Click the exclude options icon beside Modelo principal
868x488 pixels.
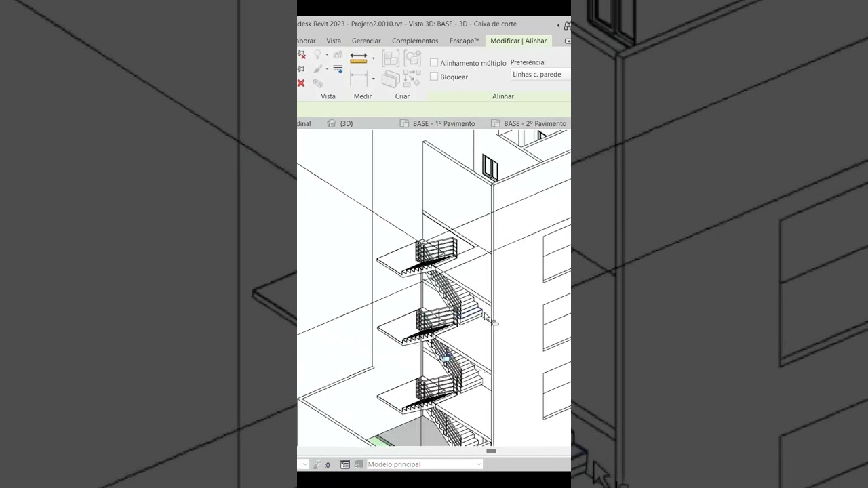pyautogui.click(x=359, y=464)
